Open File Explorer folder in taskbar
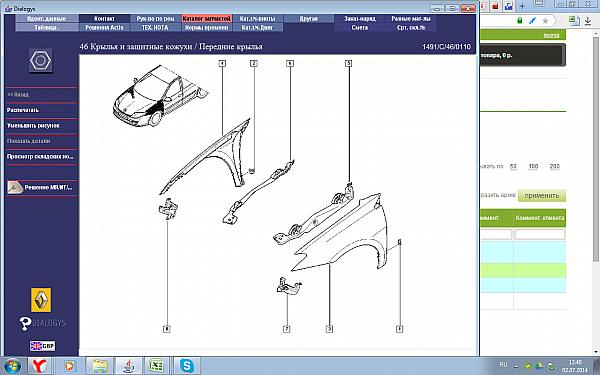Image resolution: width=600 pixels, height=375 pixels. (x=99, y=366)
